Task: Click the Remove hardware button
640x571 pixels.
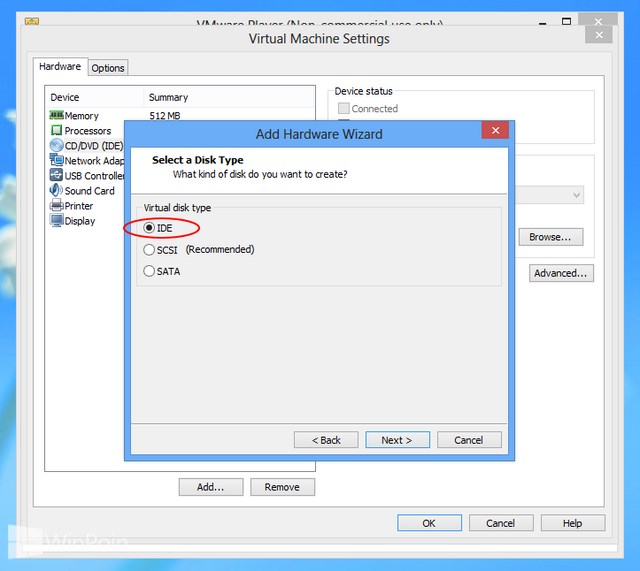Action: [x=282, y=487]
